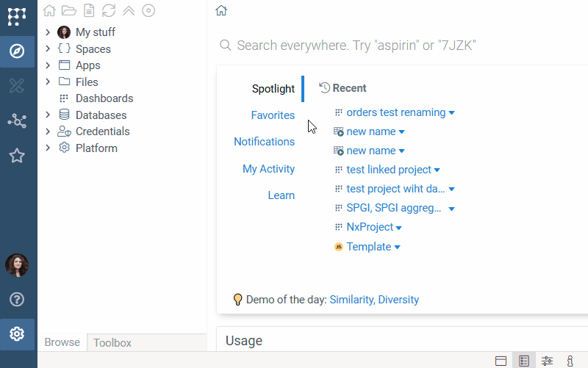Open the Similarity, Diversity demo link
Image resolution: width=588 pixels, height=368 pixels.
click(374, 300)
